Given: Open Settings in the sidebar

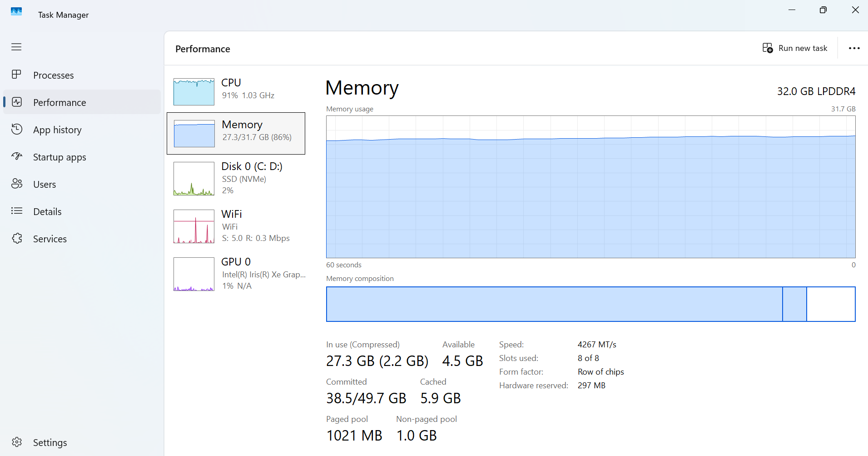Looking at the screenshot, I should (82, 442).
